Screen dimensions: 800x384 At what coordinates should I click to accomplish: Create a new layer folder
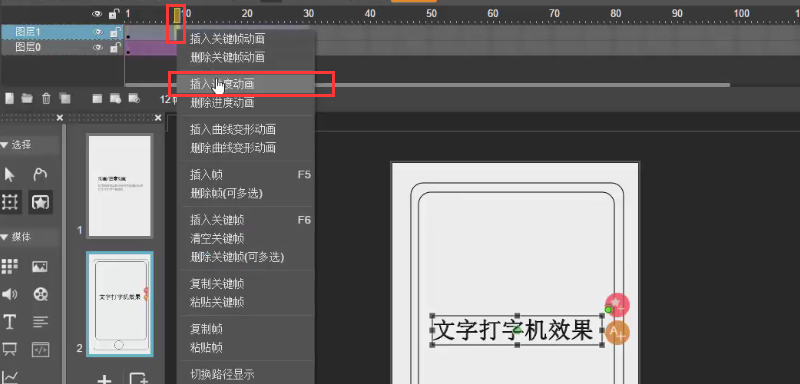[26, 98]
